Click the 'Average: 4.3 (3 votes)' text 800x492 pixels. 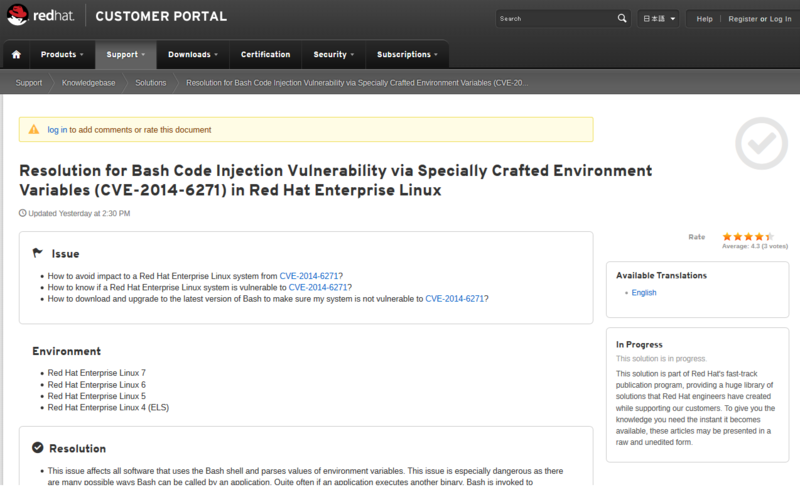point(755,246)
